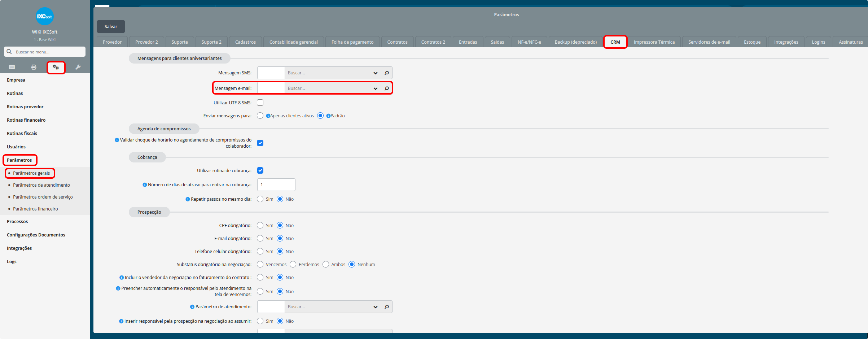This screenshot has width=868, height=339.
Task: Switch to the NF-e/NFC-e tab
Action: pos(529,42)
